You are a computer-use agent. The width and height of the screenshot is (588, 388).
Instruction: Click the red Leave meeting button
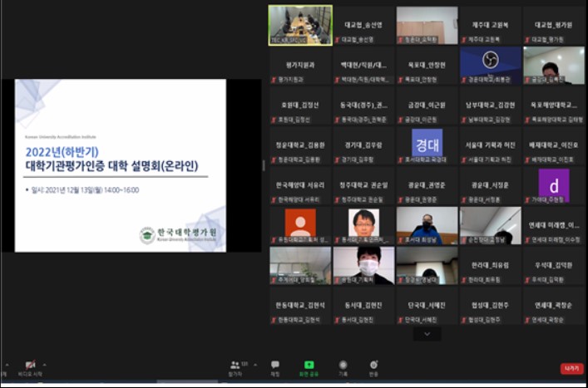coord(571,368)
